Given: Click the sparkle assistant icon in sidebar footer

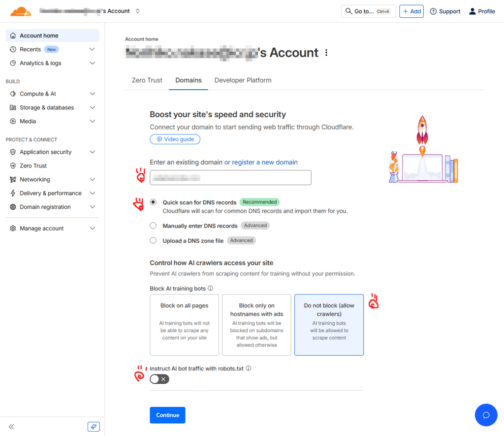Looking at the screenshot, I should (x=94, y=427).
